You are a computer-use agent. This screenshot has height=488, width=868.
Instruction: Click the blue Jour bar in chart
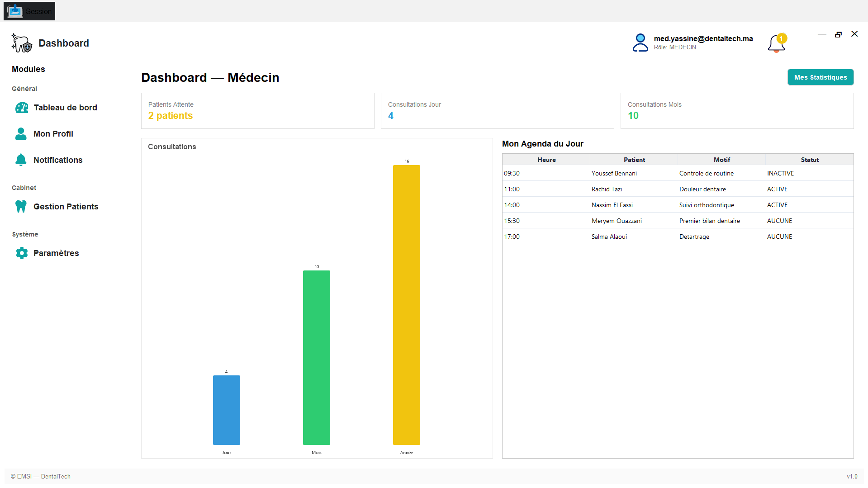click(227, 410)
